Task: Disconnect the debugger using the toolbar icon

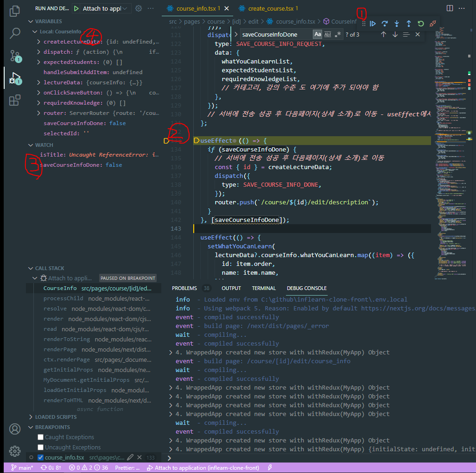Action: [x=432, y=23]
